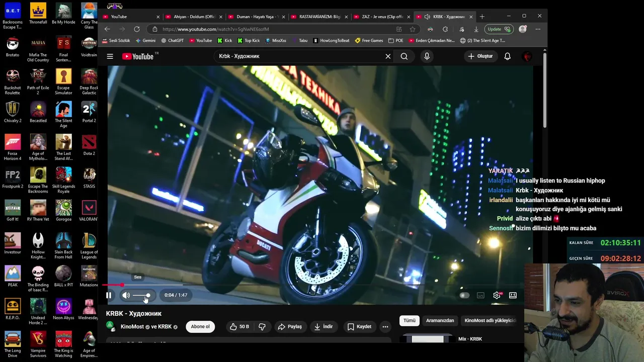The image size is (644, 362).
Task: Open the ChatGPT bookmark
Action: tap(172, 41)
